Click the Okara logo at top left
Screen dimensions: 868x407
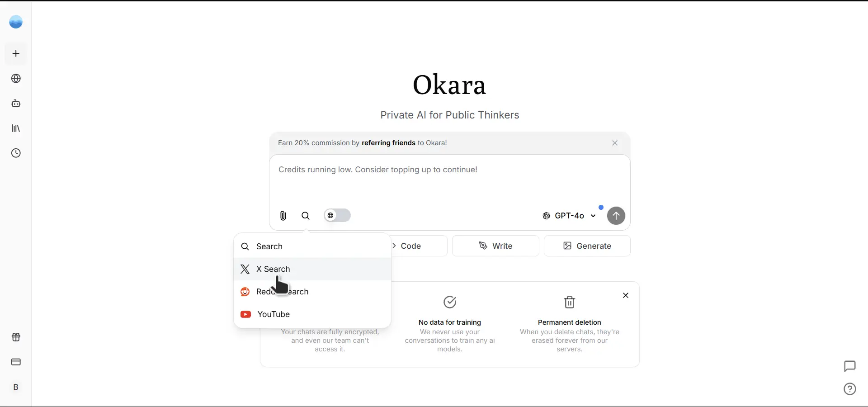[x=16, y=22]
